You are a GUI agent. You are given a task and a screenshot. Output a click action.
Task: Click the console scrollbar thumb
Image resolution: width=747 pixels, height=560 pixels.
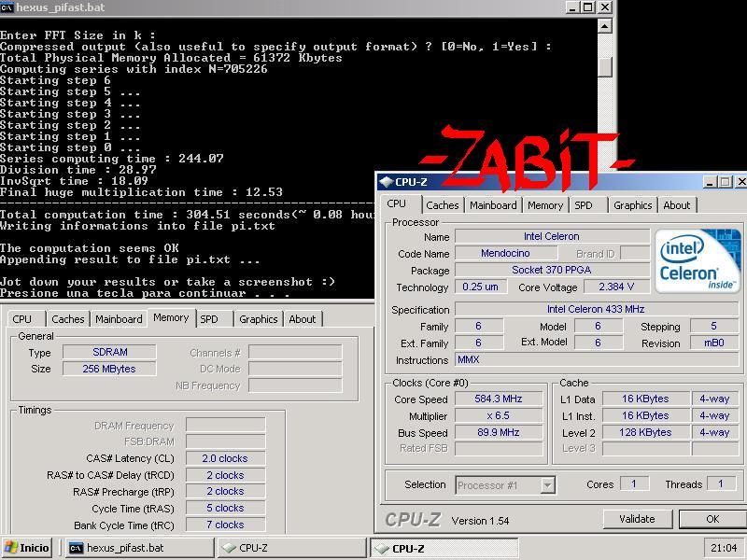604,67
